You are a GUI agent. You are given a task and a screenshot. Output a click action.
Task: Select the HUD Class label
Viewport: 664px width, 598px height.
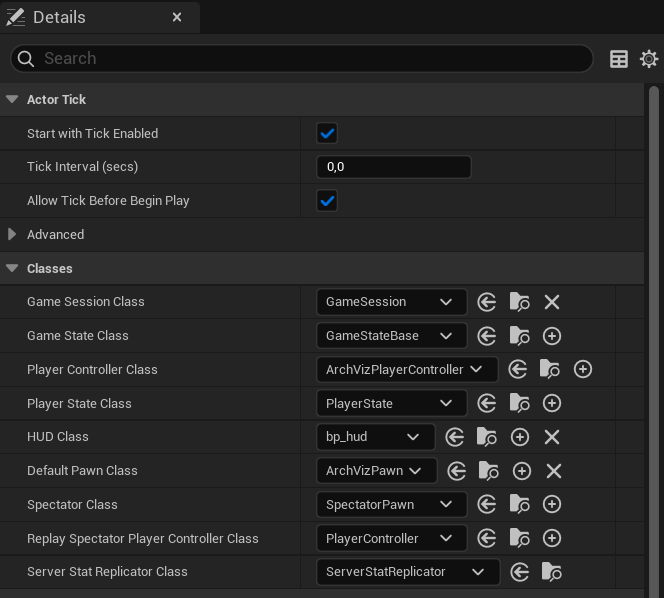(x=58, y=437)
